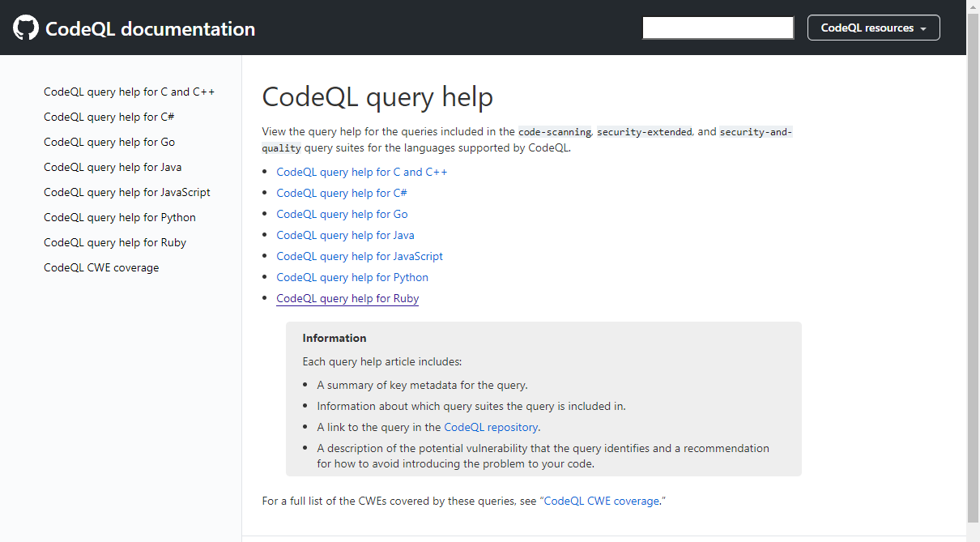980x542 pixels.
Task: Click the page vertical scrollbar
Action: point(973,267)
